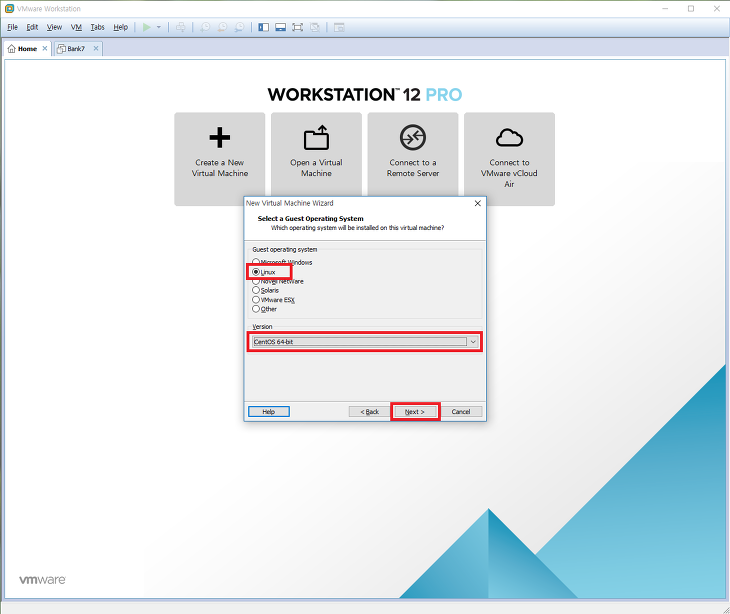Click the VMware Workstation title bar icon

pyautogui.click(x=9, y=8)
